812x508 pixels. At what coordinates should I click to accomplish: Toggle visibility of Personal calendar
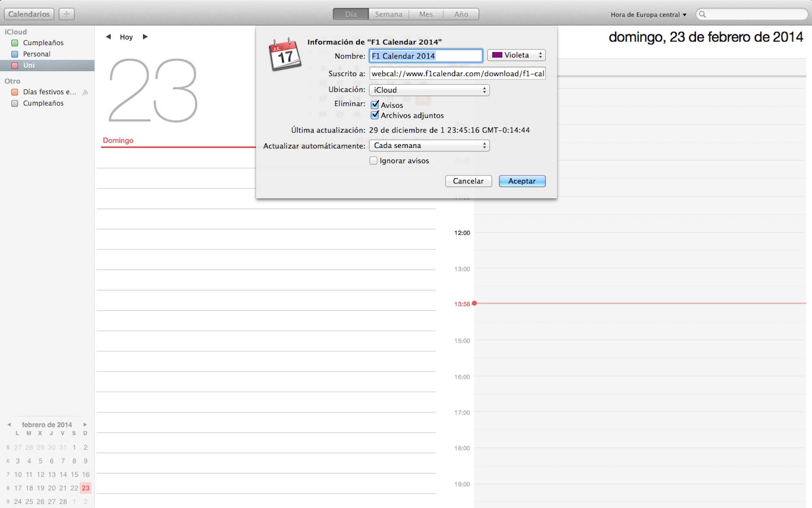click(x=15, y=54)
